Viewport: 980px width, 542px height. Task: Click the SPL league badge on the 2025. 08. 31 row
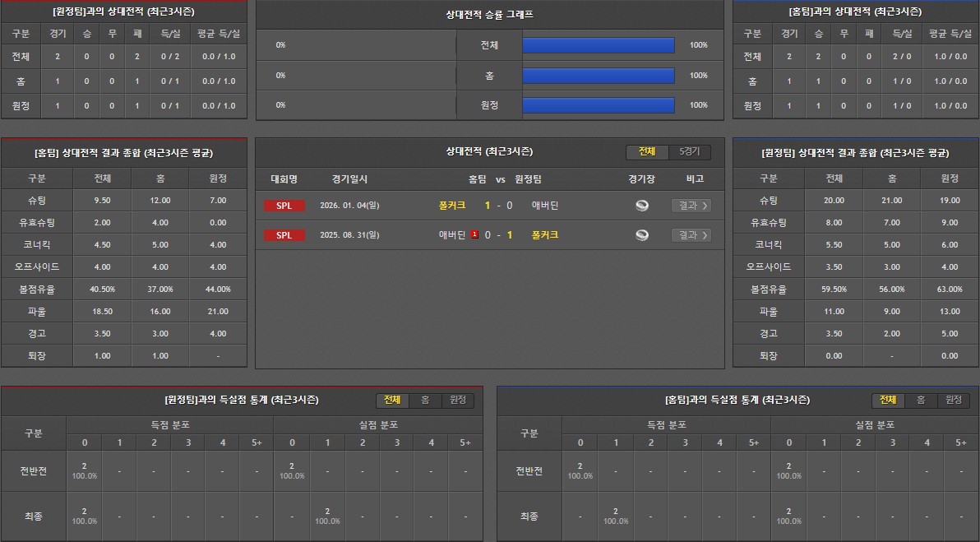(284, 235)
